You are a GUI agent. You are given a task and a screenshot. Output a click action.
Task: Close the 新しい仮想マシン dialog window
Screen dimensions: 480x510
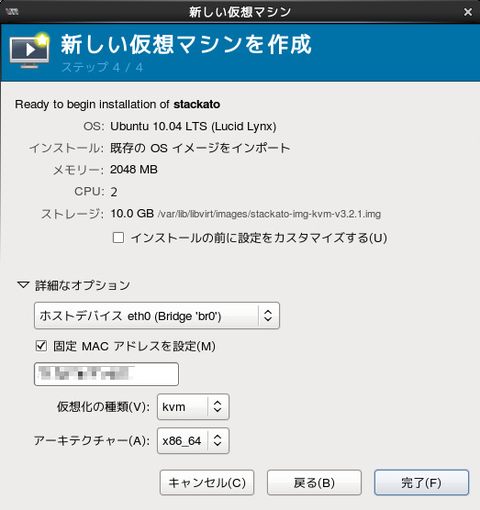[468, 12]
